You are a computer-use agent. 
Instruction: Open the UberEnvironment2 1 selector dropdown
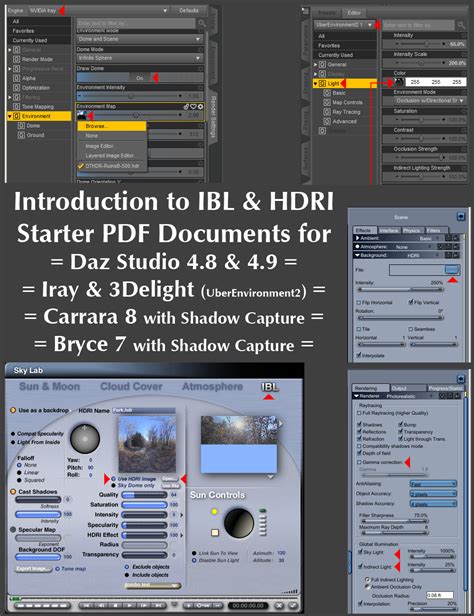pyautogui.click(x=344, y=25)
